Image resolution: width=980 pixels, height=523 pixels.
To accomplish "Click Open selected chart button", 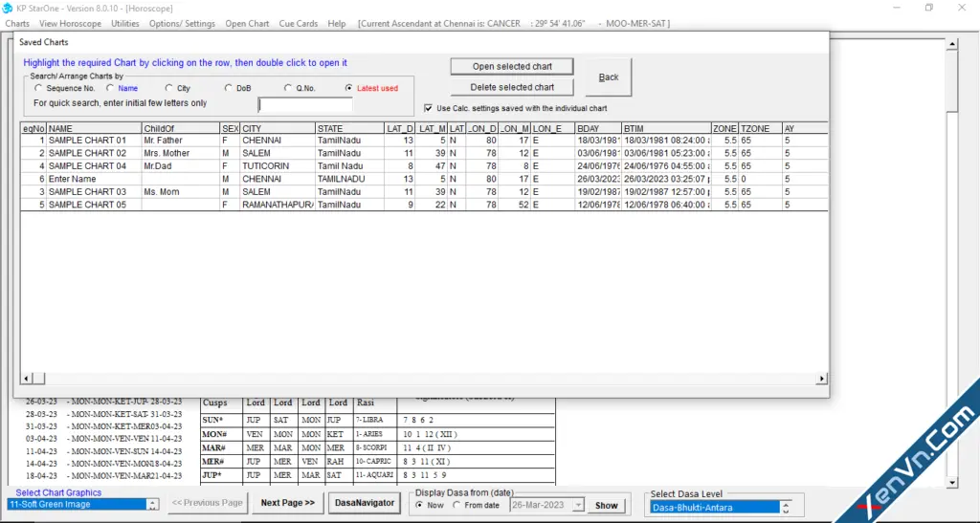I will pos(512,66).
